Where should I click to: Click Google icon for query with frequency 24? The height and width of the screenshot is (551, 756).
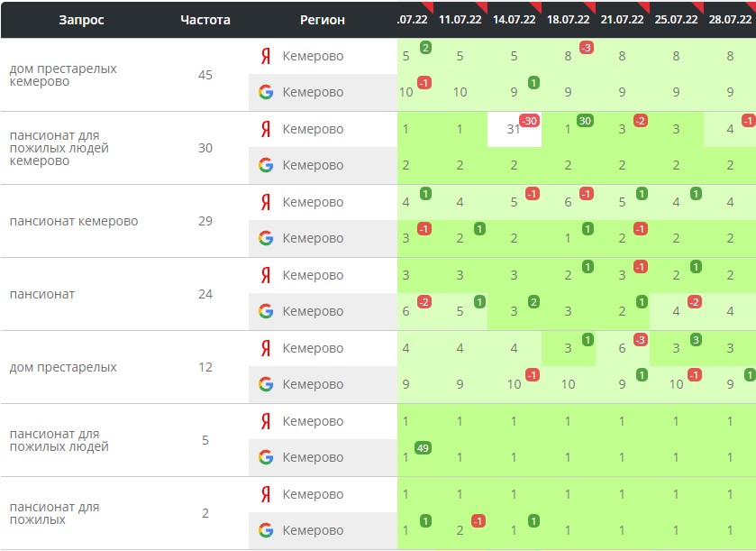266,311
